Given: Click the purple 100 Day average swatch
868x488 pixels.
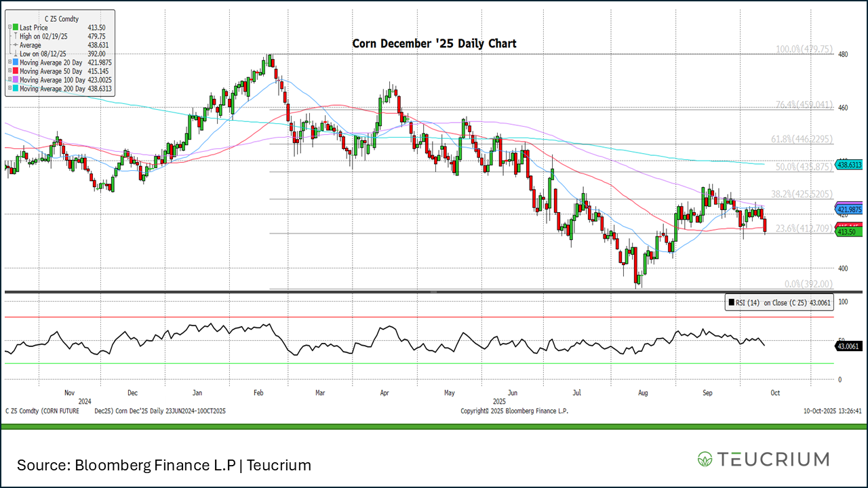Looking at the screenshot, I should (16, 80).
